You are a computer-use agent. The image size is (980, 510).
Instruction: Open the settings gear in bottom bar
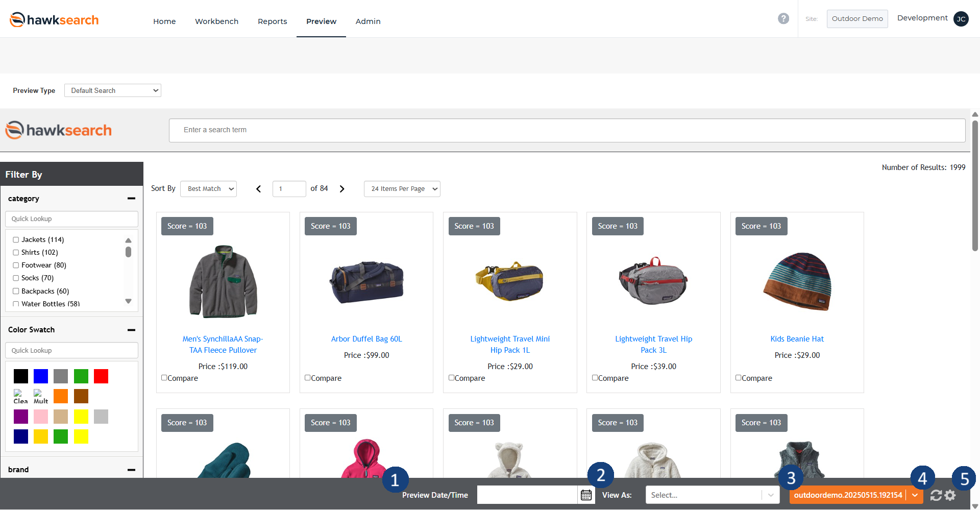click(x=950, y=495)
